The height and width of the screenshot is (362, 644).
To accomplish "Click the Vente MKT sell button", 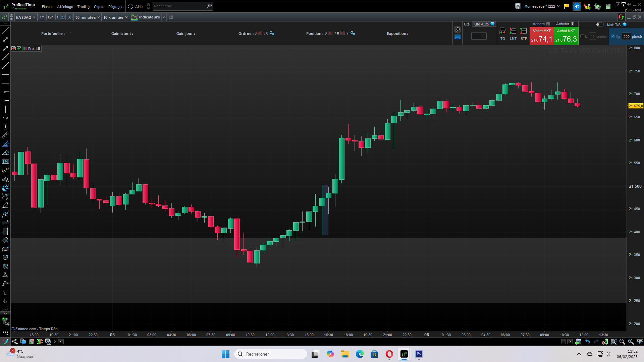I will pyautogui.click(x=541, y=36).
